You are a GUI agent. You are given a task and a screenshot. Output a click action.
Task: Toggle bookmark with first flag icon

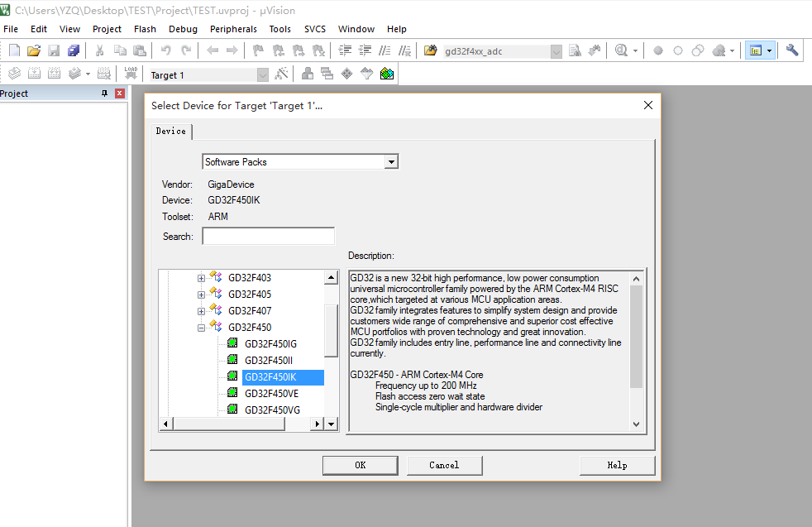pos(258,50)
